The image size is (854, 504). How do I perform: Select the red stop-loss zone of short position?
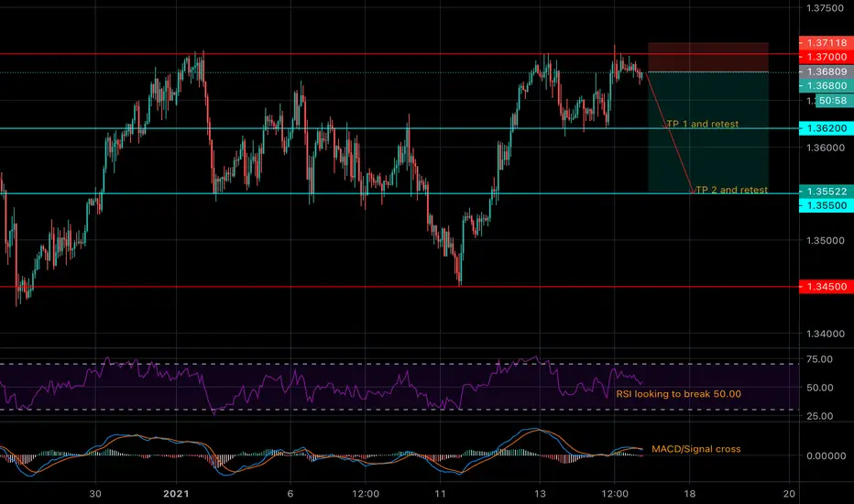pyautogui.click(x=708, y=57)
